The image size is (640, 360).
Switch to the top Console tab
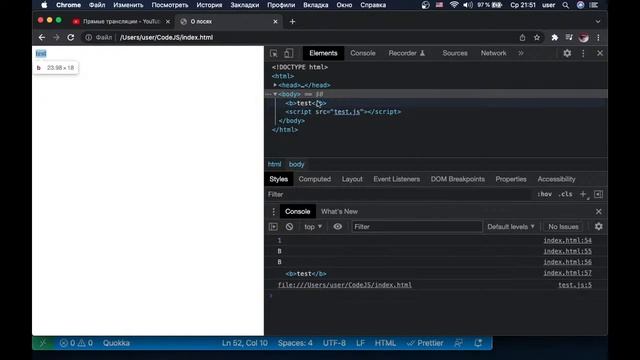pyautogui.click(x=362, y=53)
